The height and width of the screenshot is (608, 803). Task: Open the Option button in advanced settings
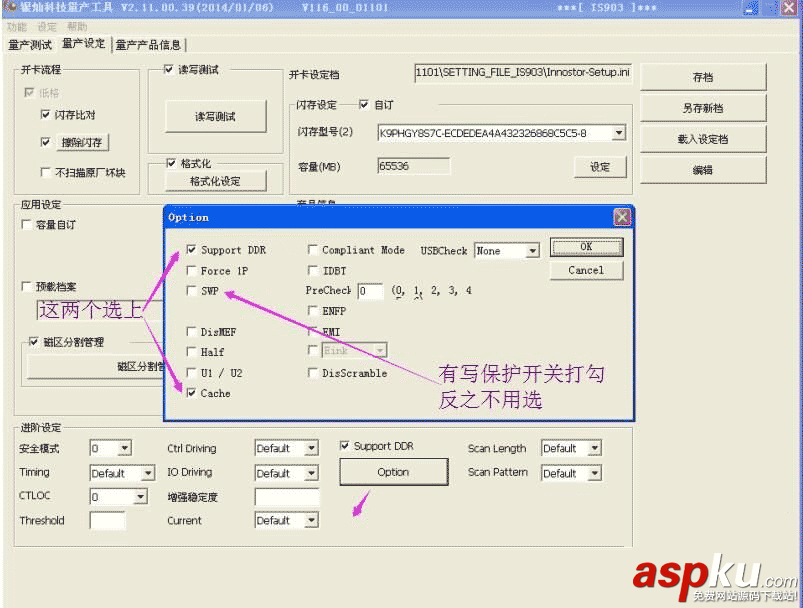click(x=393, y=472)
